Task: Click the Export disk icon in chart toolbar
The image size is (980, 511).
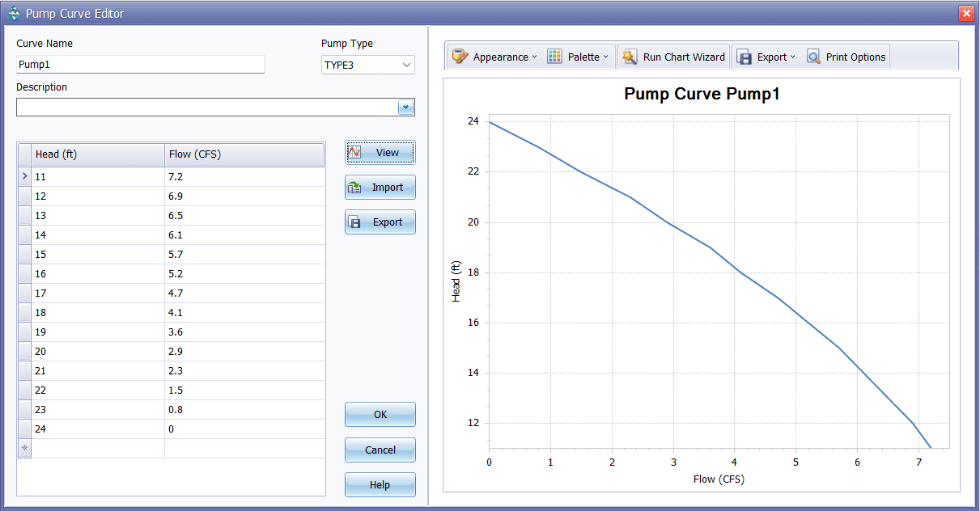Action: click(744, 57)
